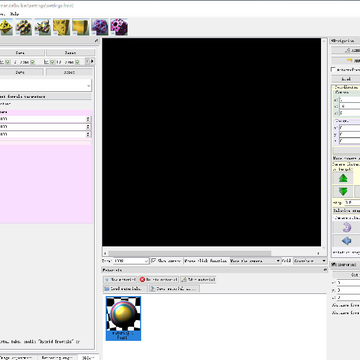Click the Delete material button with red icon
The image size is (360, 360).
click(x=159, y=280)
